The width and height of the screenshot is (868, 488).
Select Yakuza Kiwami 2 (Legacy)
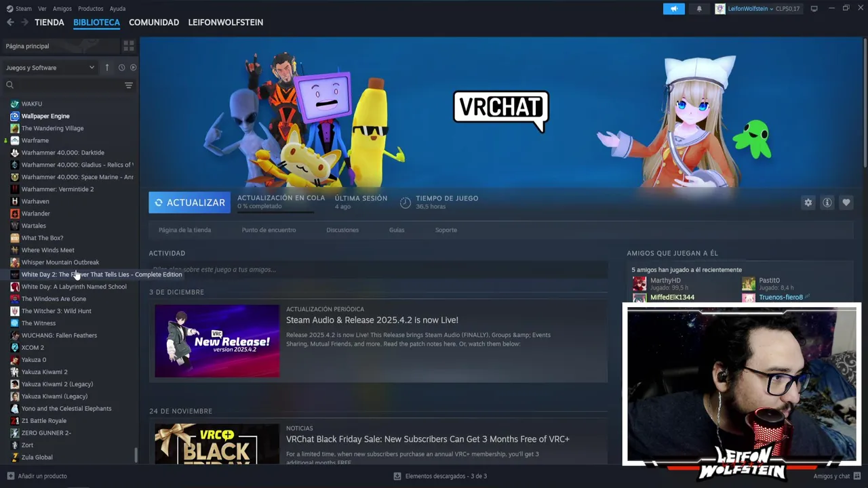(57, 384)
